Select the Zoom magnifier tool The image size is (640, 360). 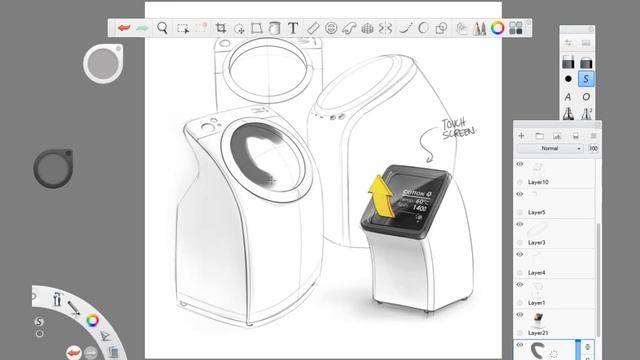point(162,28)
